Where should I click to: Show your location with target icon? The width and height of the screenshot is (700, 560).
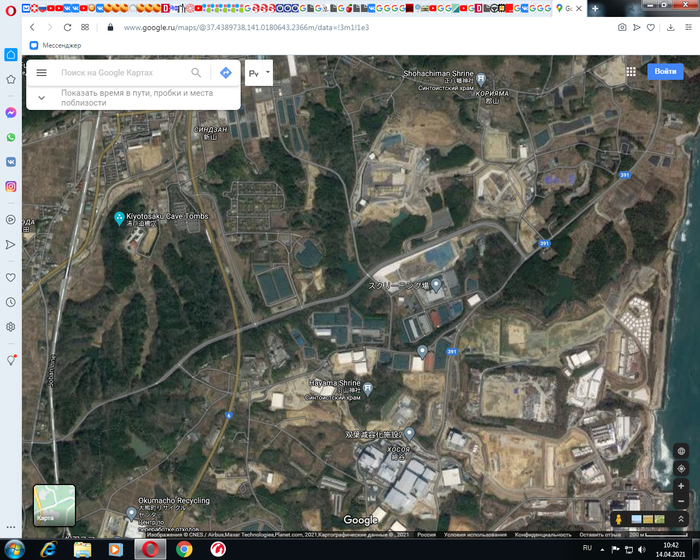[x=681, y=468]
